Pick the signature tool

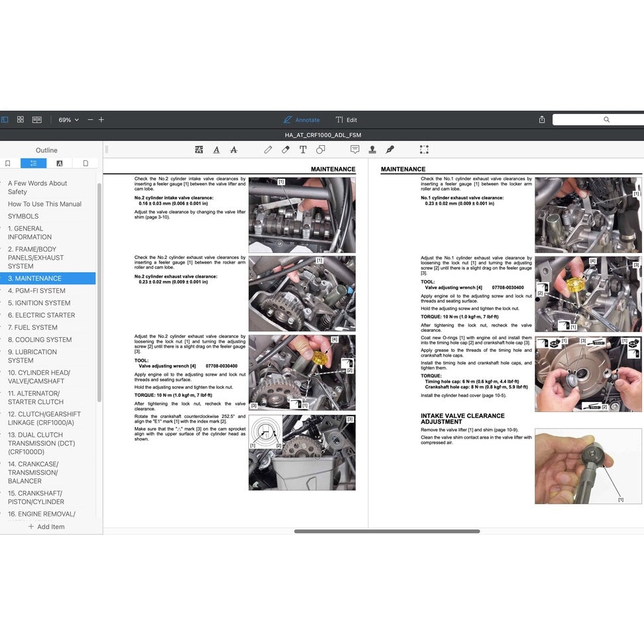[x=390, y=150]
